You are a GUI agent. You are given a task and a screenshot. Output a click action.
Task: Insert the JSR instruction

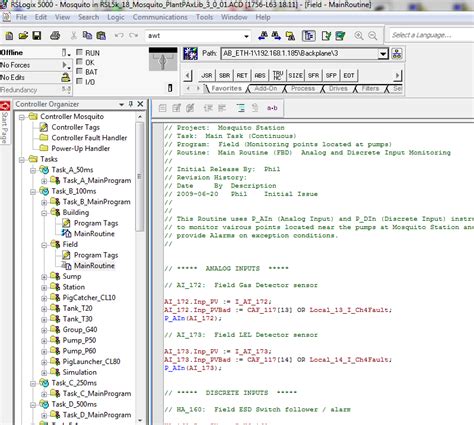click(x=207, y=76)
